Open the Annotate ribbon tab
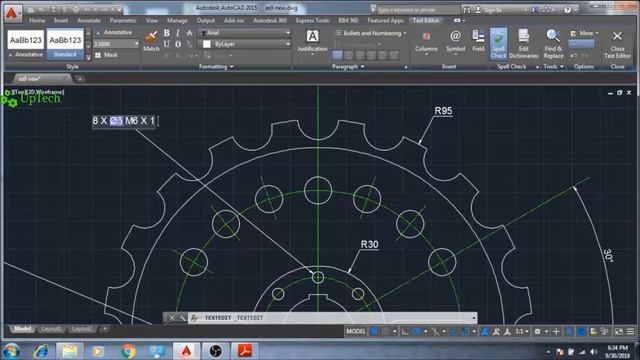640x360 pixels. pos(89,20)
